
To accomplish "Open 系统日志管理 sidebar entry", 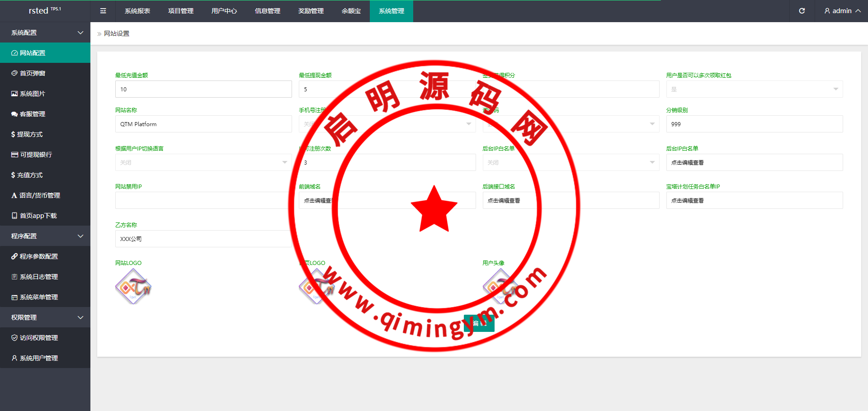I will click(x=39, y=277).
